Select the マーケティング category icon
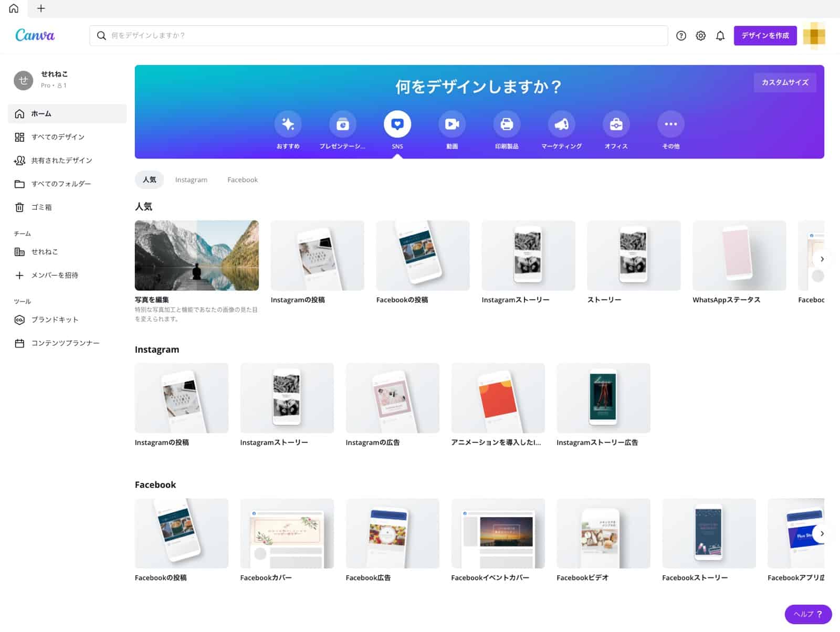The height and width of the screenshot is (632, 840). tap(561, 124)
